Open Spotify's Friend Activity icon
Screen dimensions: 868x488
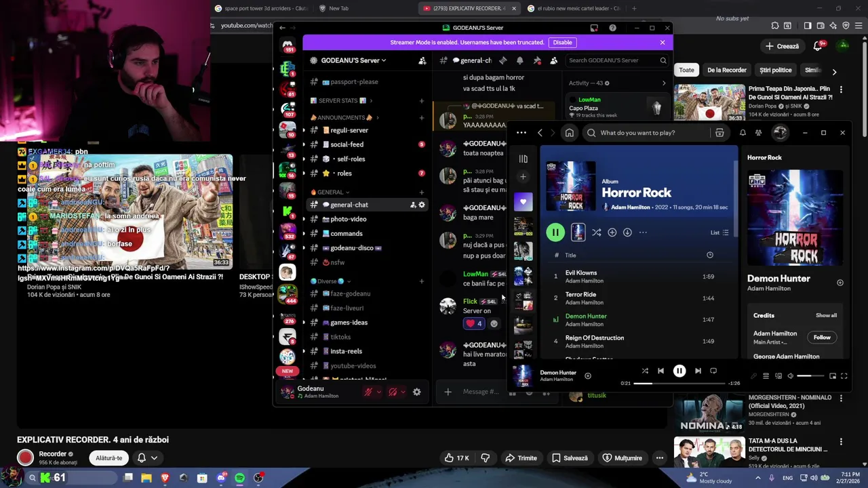(x=759, y=133)
